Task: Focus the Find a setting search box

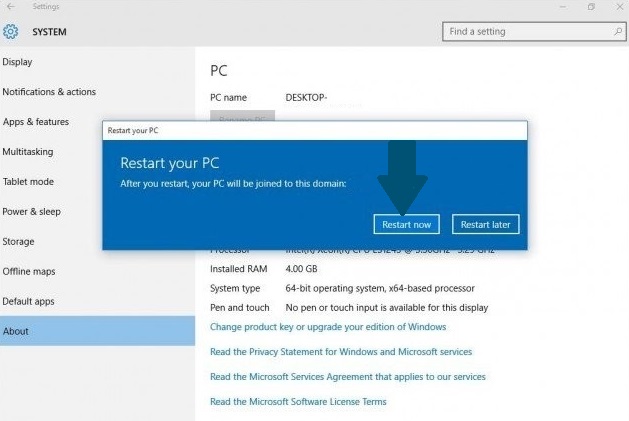Action: pyautogui.click(x=534, y=32)
